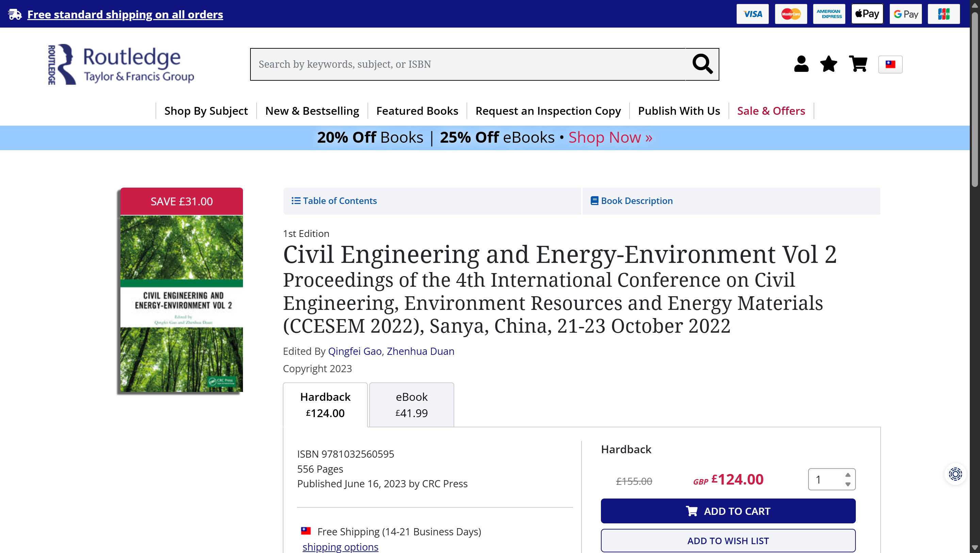Click the search magnifier icon

(702, 64)
